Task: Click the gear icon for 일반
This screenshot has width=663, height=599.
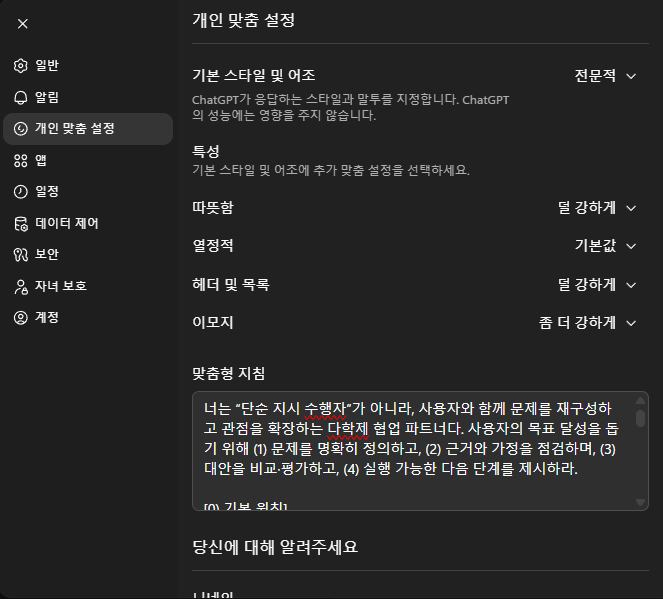Action: tap(21, 66)
